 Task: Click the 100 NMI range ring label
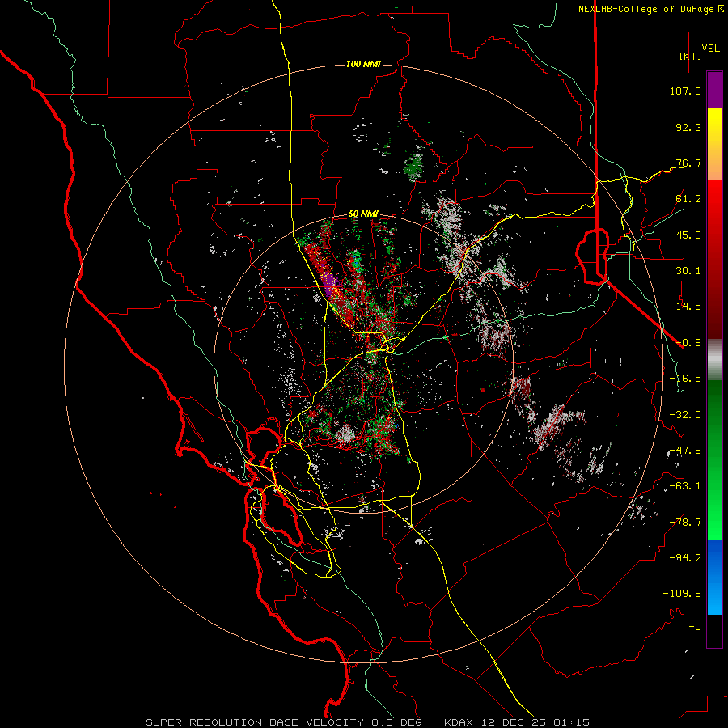click(x=363, y=64)
